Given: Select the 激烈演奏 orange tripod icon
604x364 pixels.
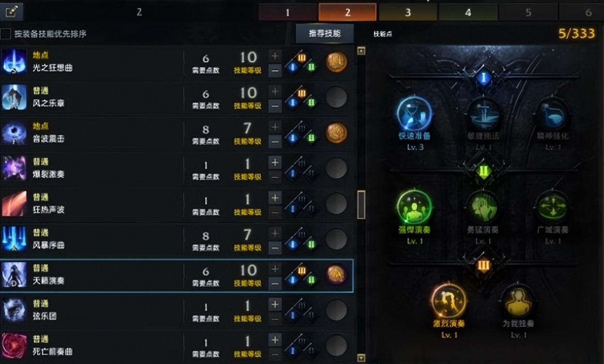Looking at the screenshot, I should coord(449,301).
